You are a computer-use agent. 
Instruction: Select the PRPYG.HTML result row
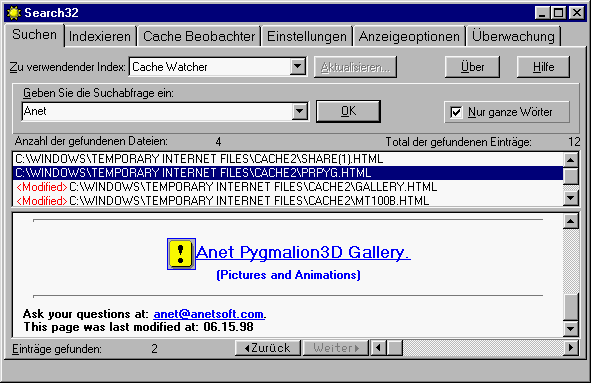click(288, 173)
